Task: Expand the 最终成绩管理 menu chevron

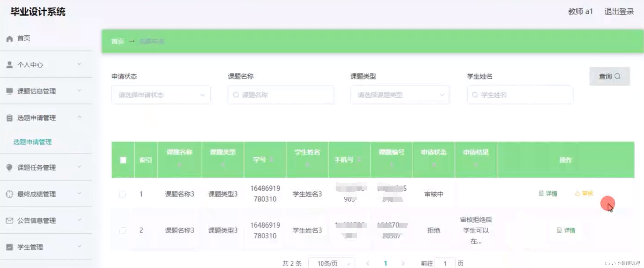Action: (79, 193)
